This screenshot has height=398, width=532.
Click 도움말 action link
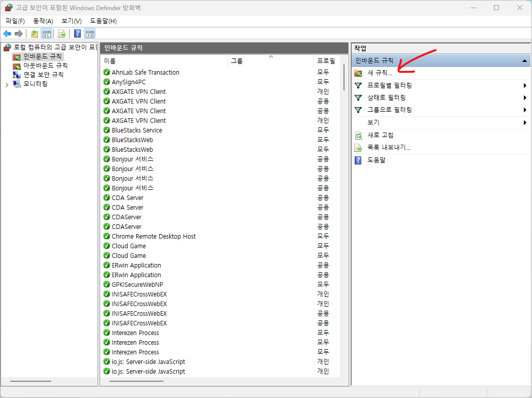pos(377,160)
